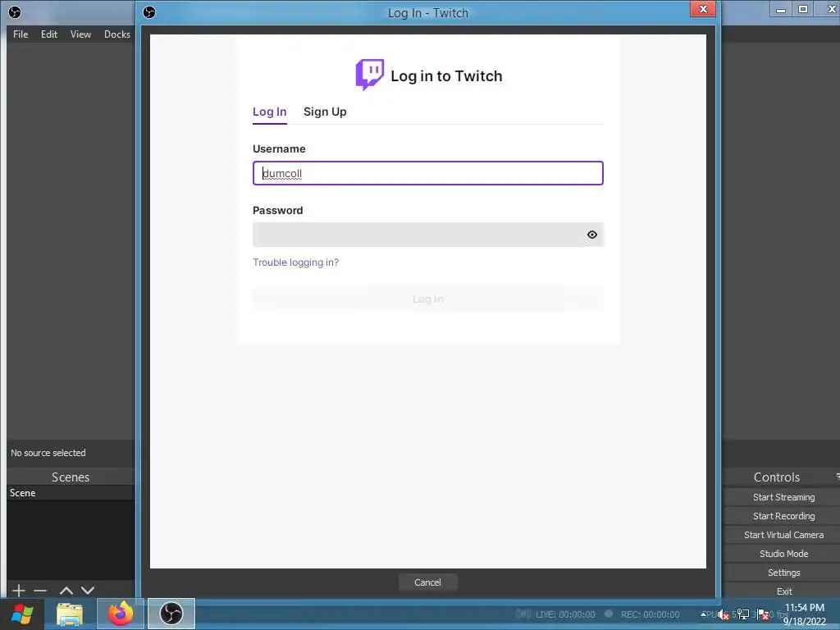This screenshot has height=630, width=840.
Task: Click Start Recording in Controls
Action: (783, 516)
